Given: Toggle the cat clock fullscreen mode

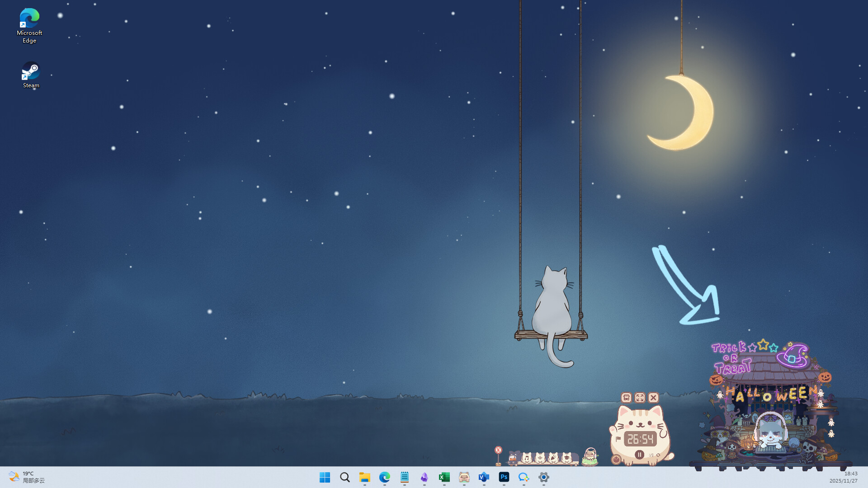Looking at the screenshot, I should click(639, 398).
